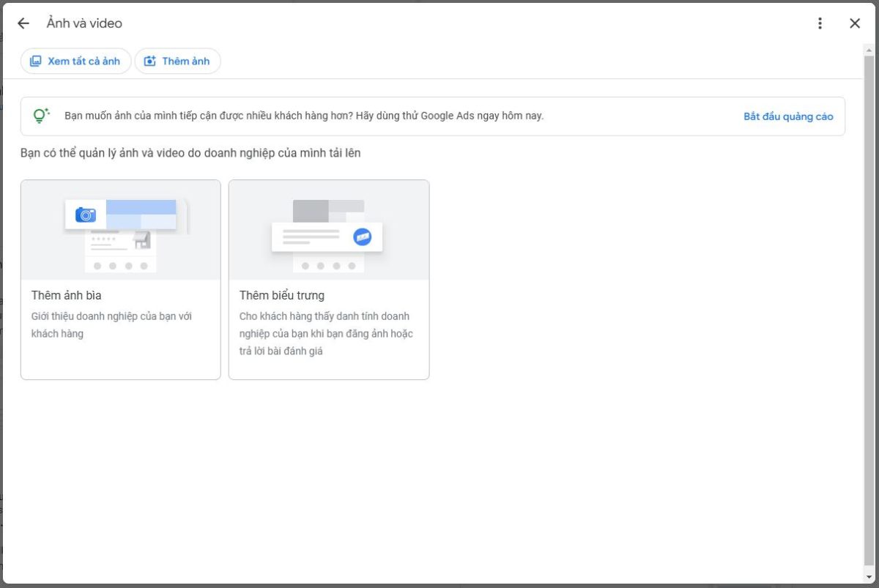The image size is (879, 588).
Task: Click the Thêm biểu trưng title text
Action: [281, 295]
